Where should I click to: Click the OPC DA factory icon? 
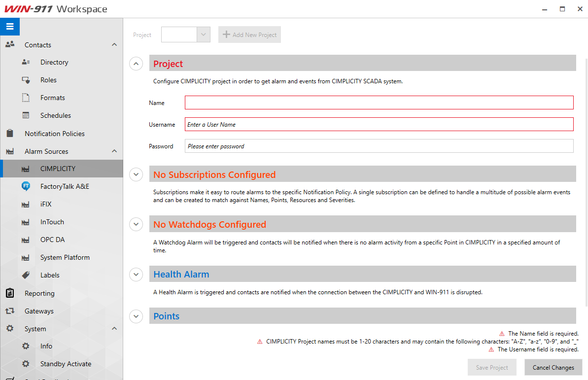click(x=26, y=240)
